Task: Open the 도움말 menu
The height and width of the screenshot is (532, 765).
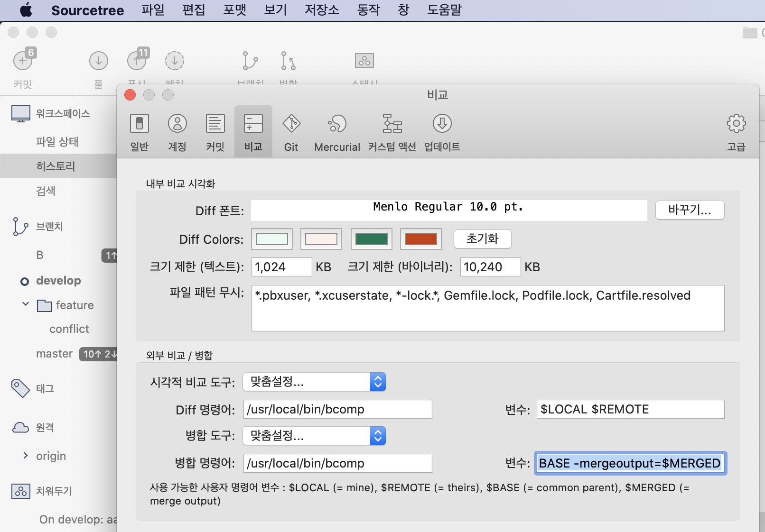Action: tap(445, 10)
